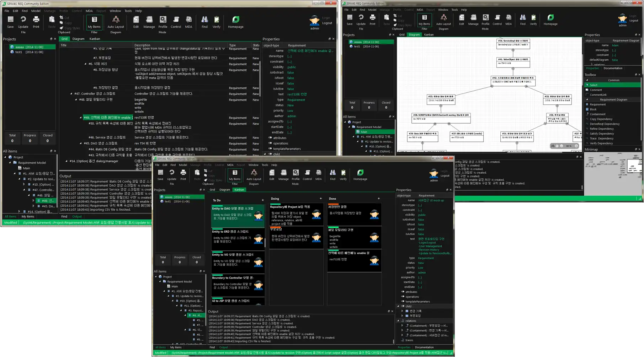
Task: Click admin user avatar in Grid window
Action: [x=314, y=20]
